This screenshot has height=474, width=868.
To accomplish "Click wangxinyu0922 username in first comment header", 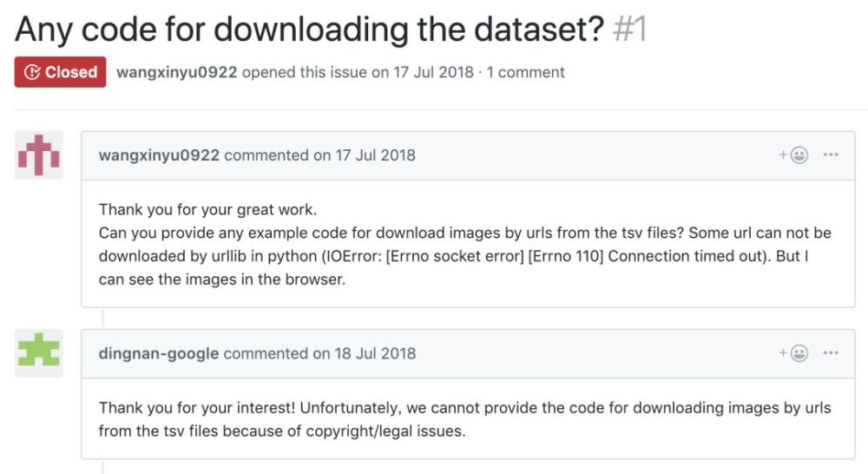I will tap(159, 155).
